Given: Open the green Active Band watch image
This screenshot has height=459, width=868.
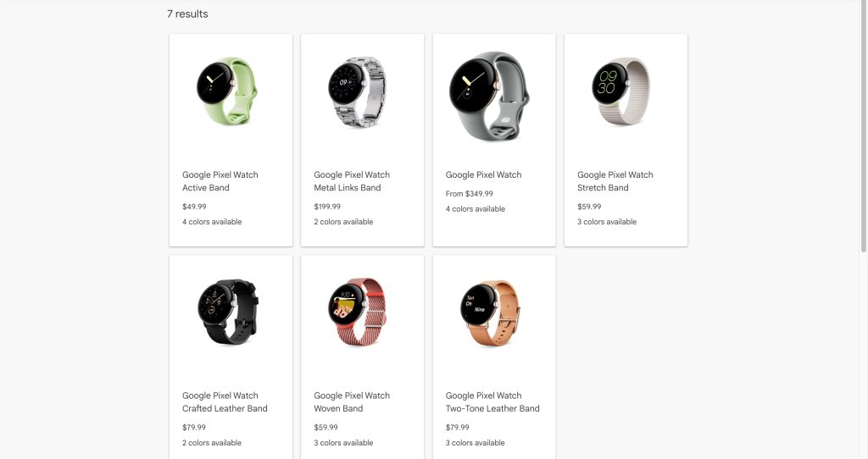Looking at the screenshot, I should (x=227, y=91).
